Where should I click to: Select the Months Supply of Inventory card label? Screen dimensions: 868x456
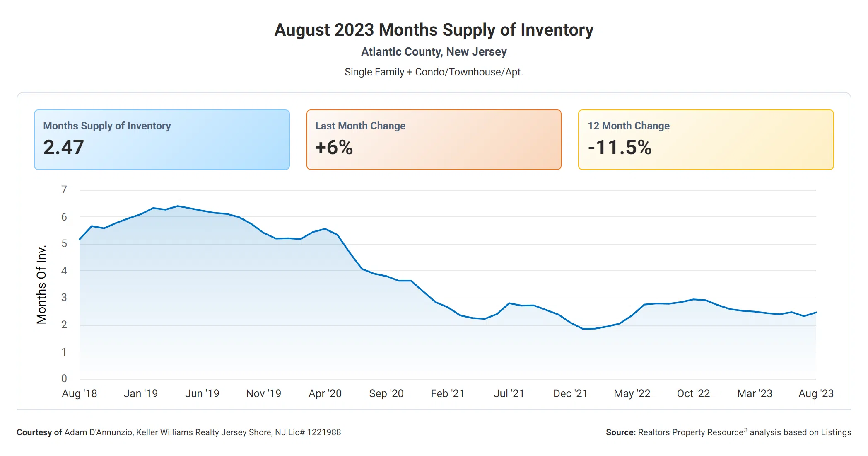coord(107,126)
